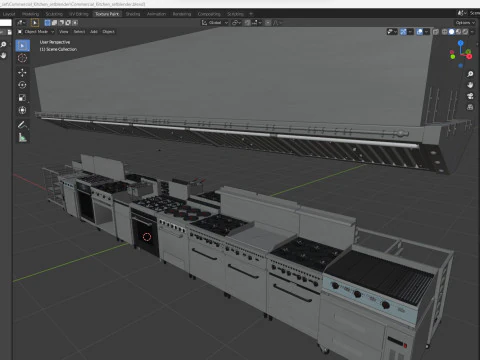Switch to the Rendering workspace tab
The height and width of the screenshot is (360, 480).
tap(182, 14)
